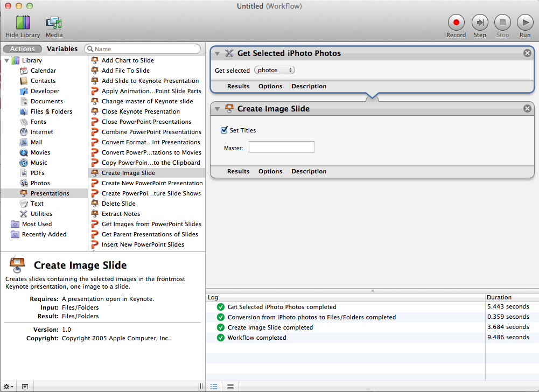The width and height of the screenshot is (539, 392).
Task: Show Options of Get Selected iPhoto Photos
Action: [x=270, y=86]
